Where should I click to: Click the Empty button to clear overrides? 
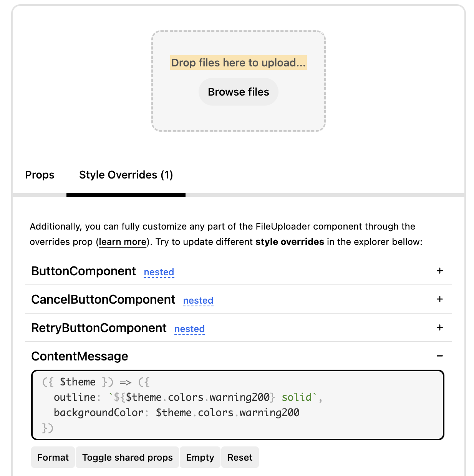200,457
